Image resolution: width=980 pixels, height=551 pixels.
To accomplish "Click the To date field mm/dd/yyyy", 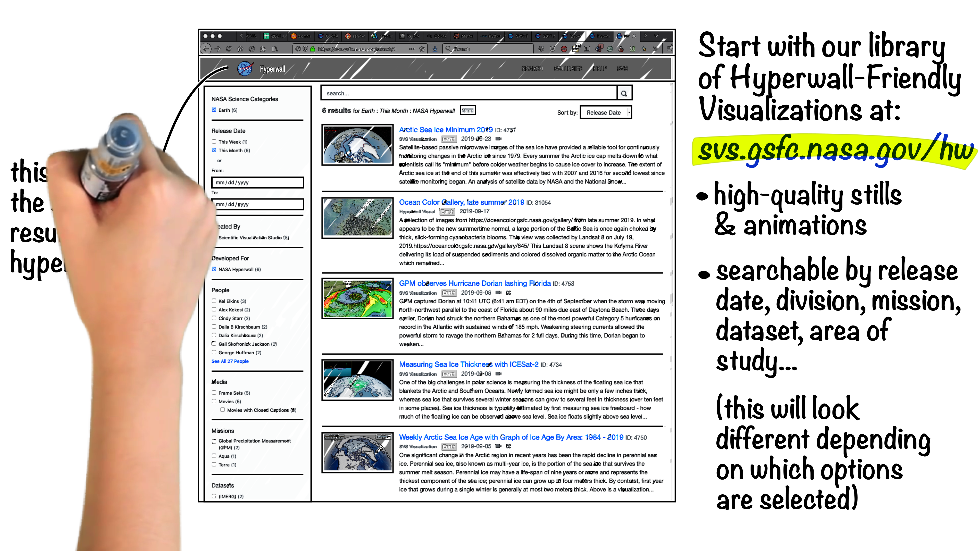I will tap(258, 204).
